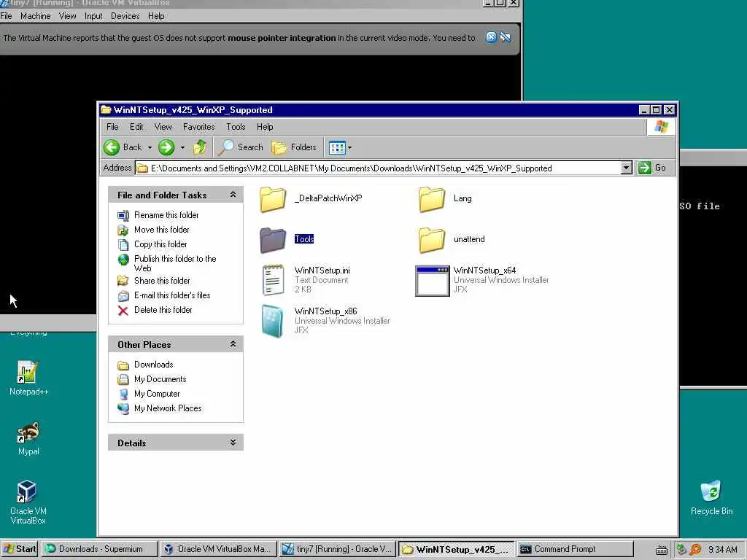Go to My Documents in Other Places
Image resolution: width=747 pixels, height=560 pixels.
coord(160,379)
